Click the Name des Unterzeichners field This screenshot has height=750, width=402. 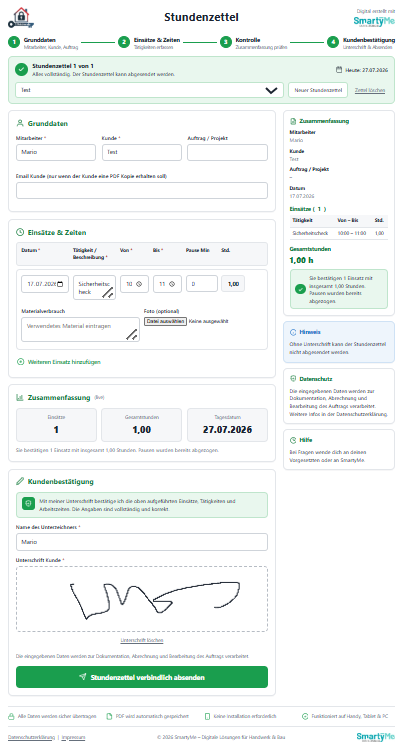[x=142, y=542]
